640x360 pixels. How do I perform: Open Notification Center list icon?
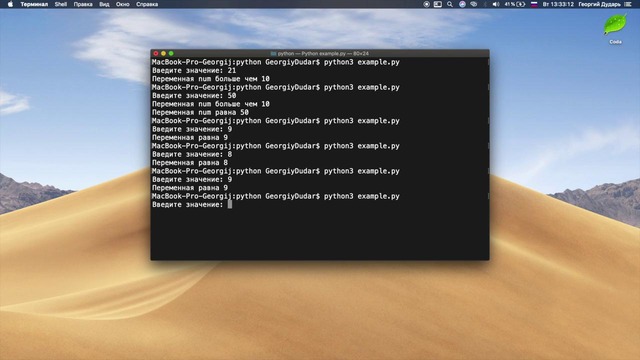pyautogui.click(x=628, y=4)
